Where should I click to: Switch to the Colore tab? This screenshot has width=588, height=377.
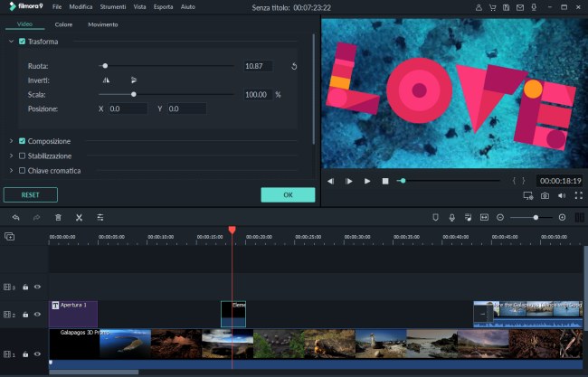pos(63,24)
